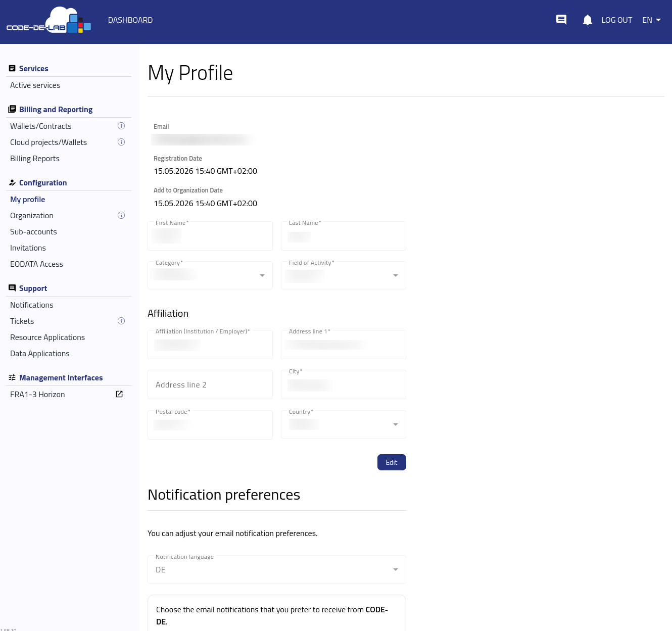Click the Management Interfaces sliders icon
This screenshot has height=631, width=672.
(12, 377)
